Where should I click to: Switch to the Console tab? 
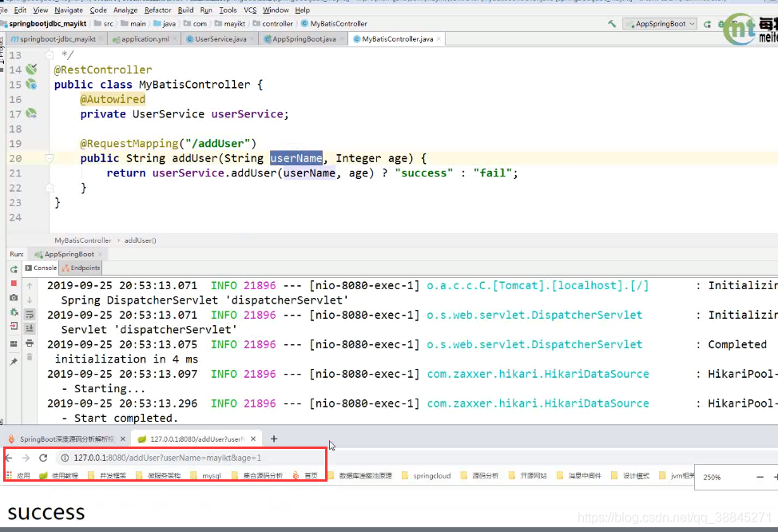(x=41, y=268)
